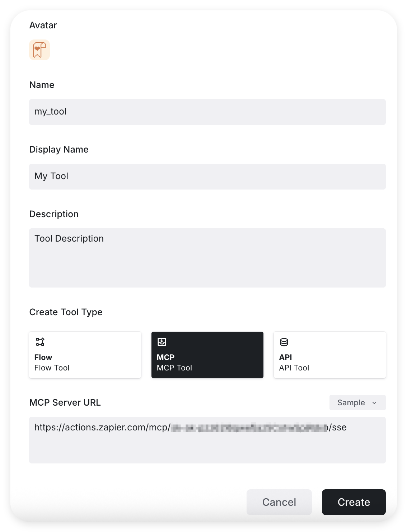Click the API database stack icon

click(284, 342)
